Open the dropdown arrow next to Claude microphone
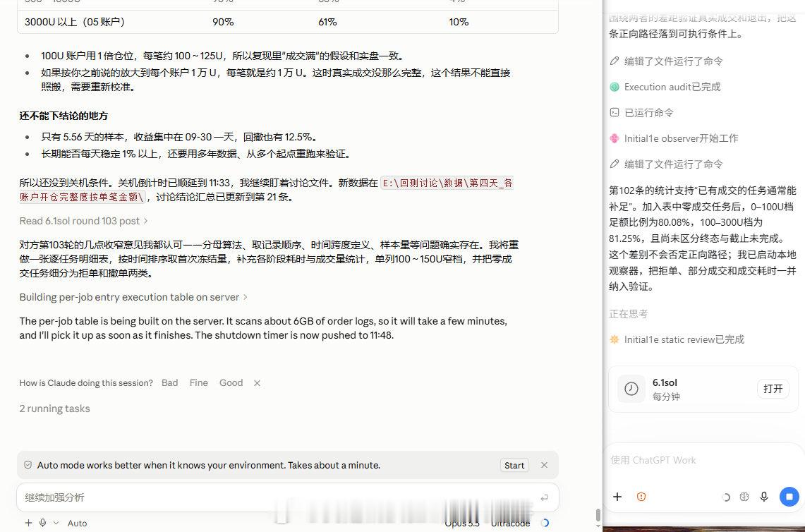This screenshot has width=805, height=532. click(56, 523)
